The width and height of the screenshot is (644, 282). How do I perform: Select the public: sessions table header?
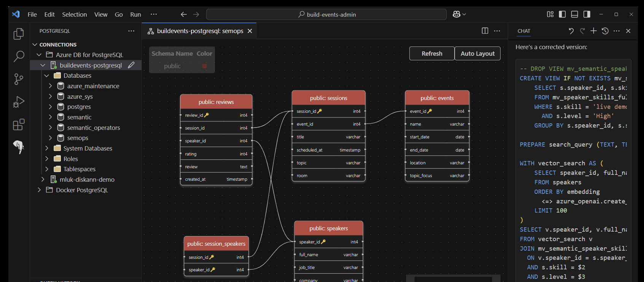pos(328,98)
